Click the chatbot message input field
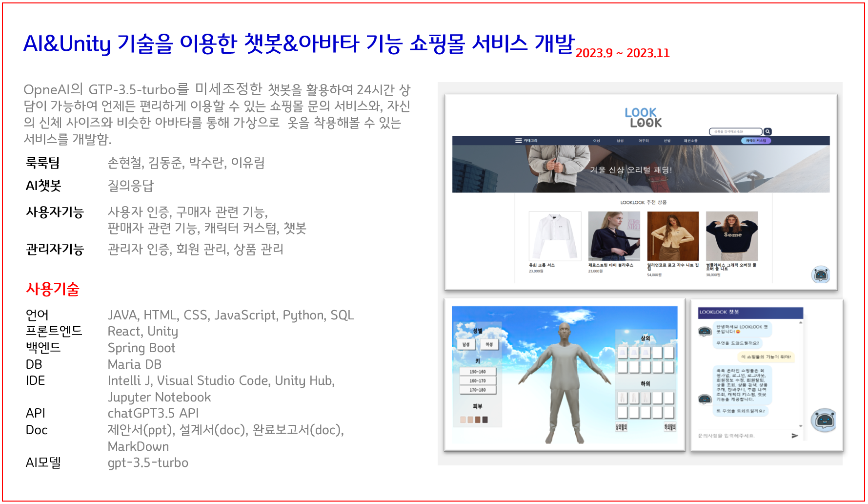The height and width of the screenshot is (504, 868). click(742, 436)
